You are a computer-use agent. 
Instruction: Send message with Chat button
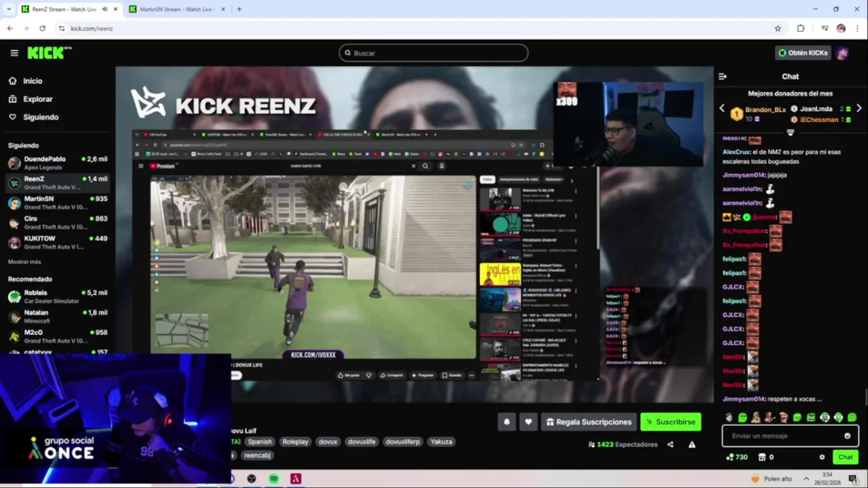(x=845, y=457)
